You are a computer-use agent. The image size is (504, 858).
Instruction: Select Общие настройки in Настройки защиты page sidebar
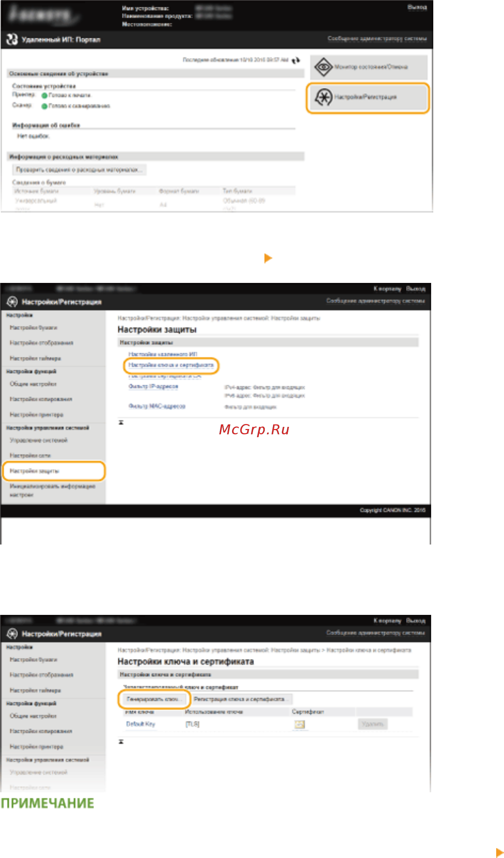pyautogui.click(x=33, y=384)
